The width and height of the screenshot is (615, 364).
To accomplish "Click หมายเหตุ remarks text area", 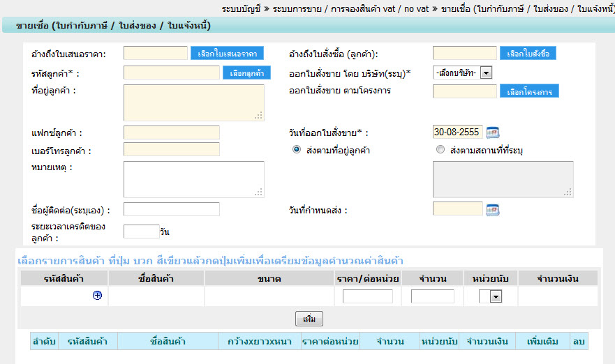I will (194, 179).
